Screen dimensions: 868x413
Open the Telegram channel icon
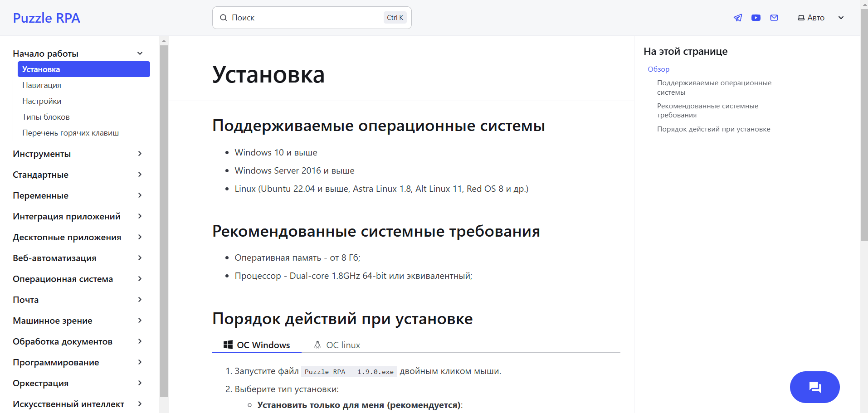click(737, 17)
